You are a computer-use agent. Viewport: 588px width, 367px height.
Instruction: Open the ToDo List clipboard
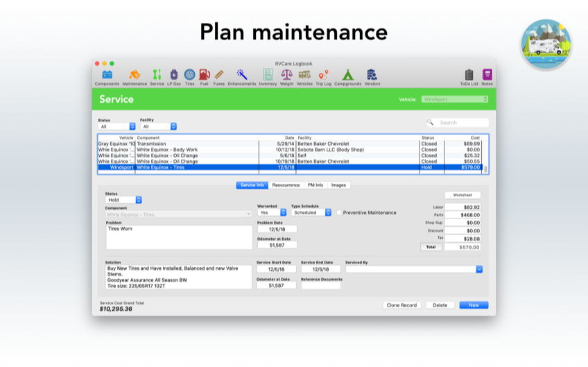(x=469, y=76)
